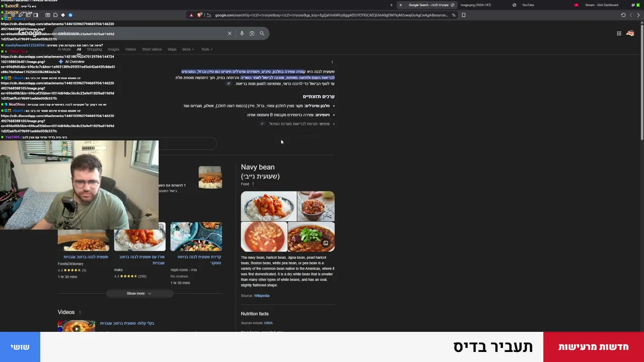Screen dimensions: 644x362
Task: Click the Tuscan casserole recipe thumbnail
Action: [196, 236]
